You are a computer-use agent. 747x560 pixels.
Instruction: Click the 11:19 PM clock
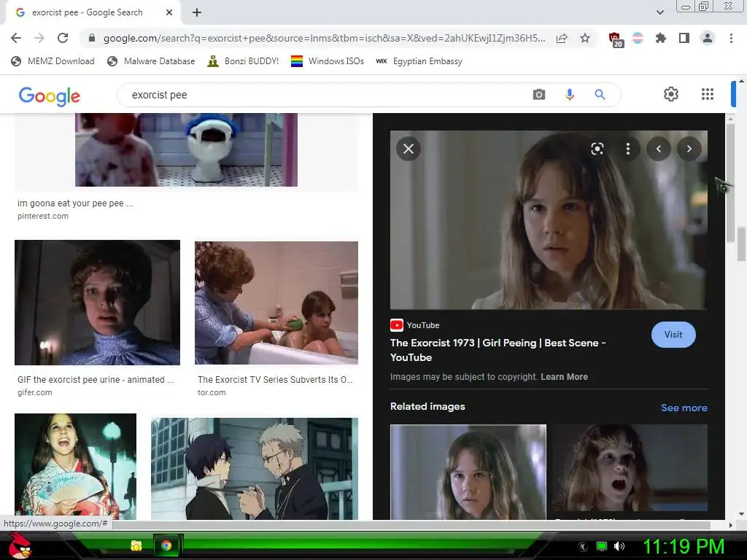pyautogui.click(x=684, y=546)
